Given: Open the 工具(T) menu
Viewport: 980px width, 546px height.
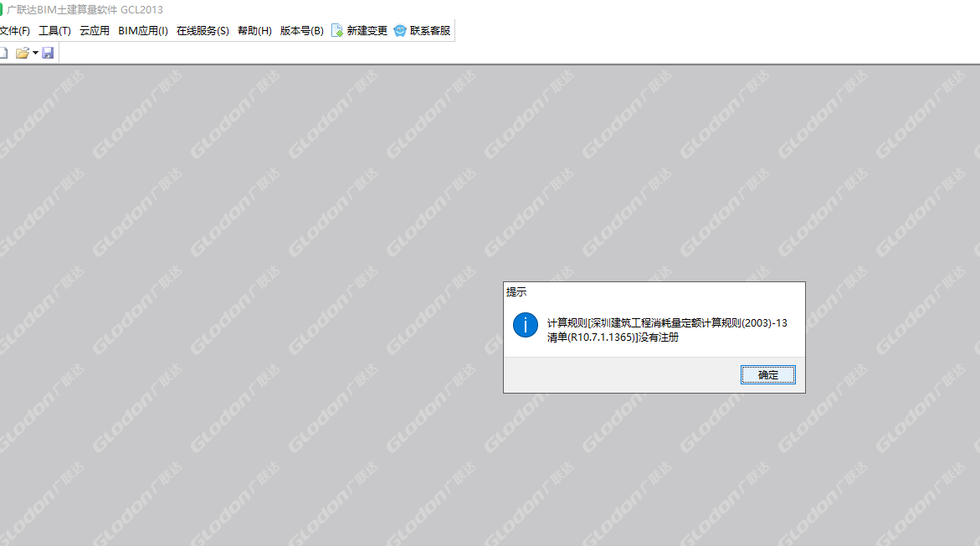Looking at the screenshot, I should (x=54, y=31).
